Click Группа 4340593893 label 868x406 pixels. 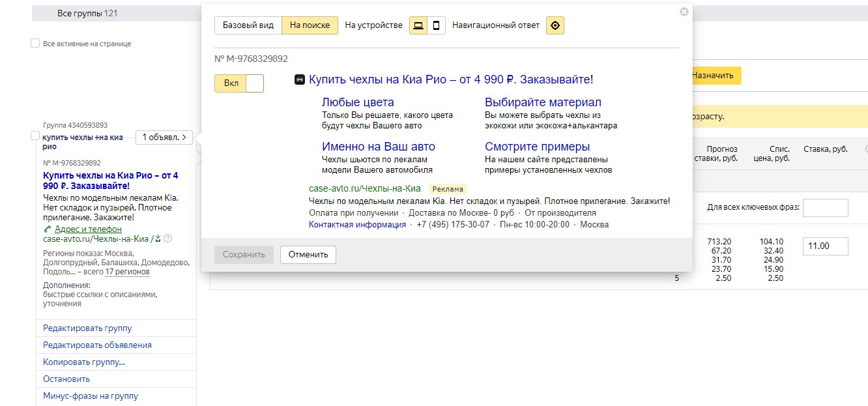pyautogui.click(x=76, y=125)
